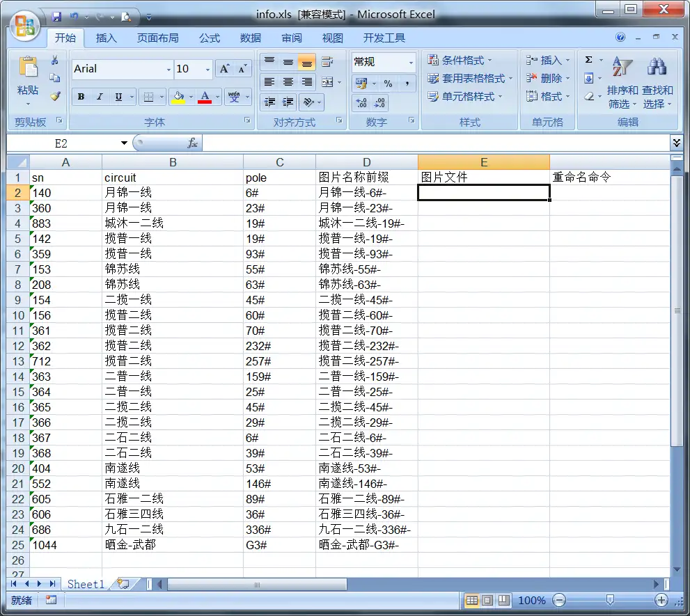The height and width of the screenshot is (616, 690).
Task: Click the AutoSum sigma icon
Action: coord(589,61)
